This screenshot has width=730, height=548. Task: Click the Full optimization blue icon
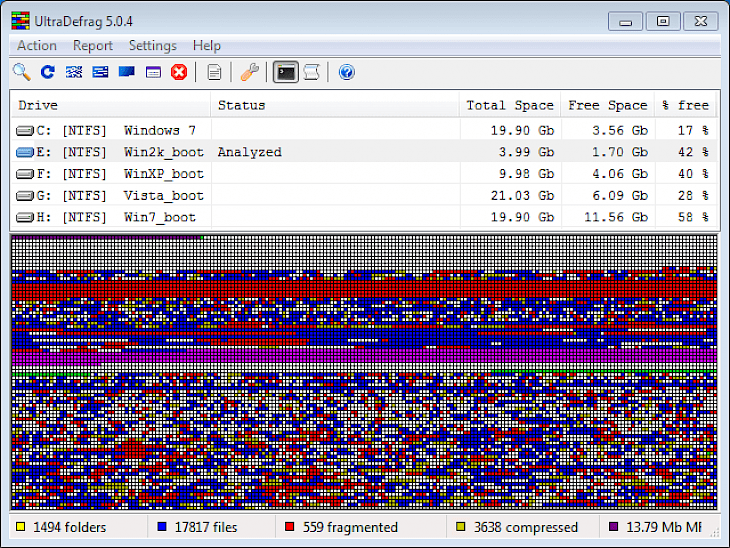pyautogui.click(x=127, y=72)
